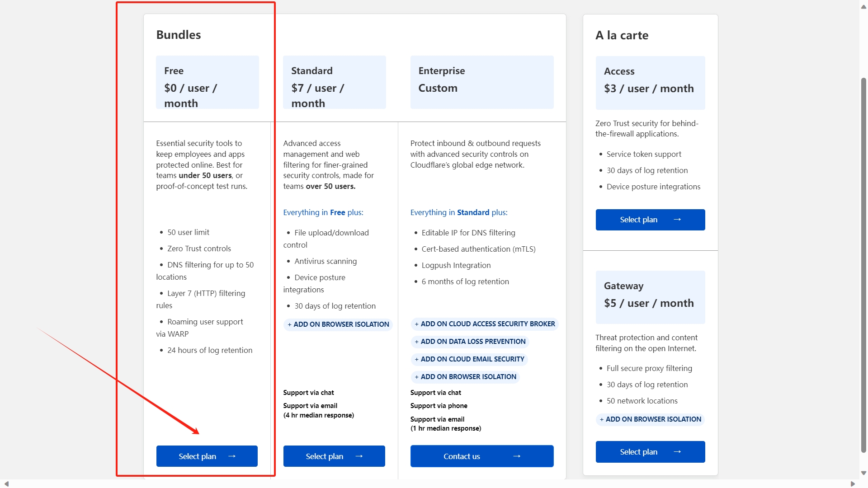Image resolution: width=868 pixels, height=488 pixels.
Task: Click Contact us for Enterprise
Action: [x=482, y=456]
